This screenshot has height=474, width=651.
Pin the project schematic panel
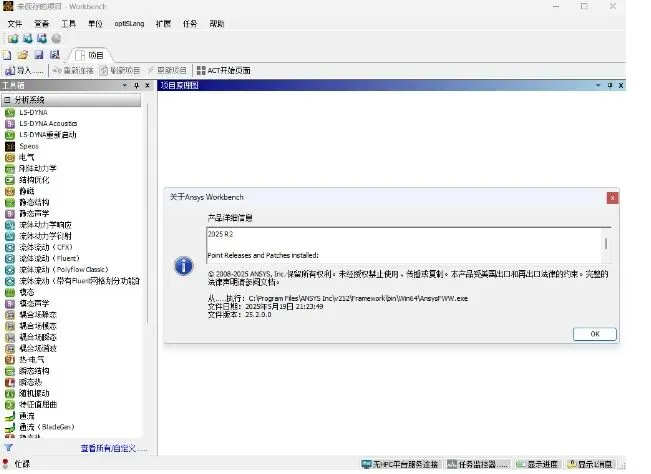coord(610,86)
